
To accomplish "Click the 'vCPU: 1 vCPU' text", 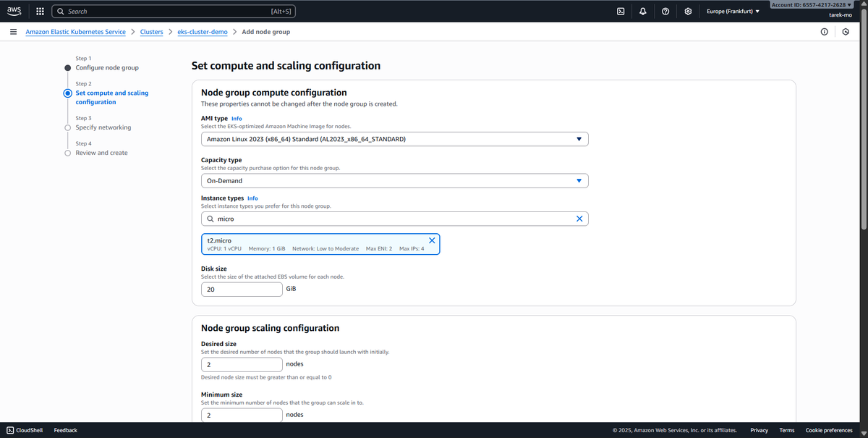I will pos(224,248).
